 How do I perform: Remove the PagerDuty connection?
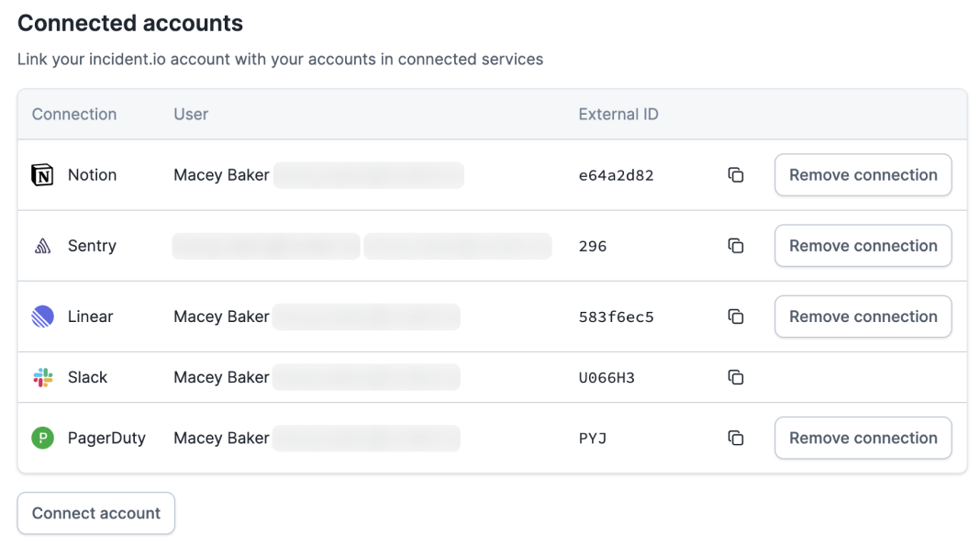pos(863,439)
